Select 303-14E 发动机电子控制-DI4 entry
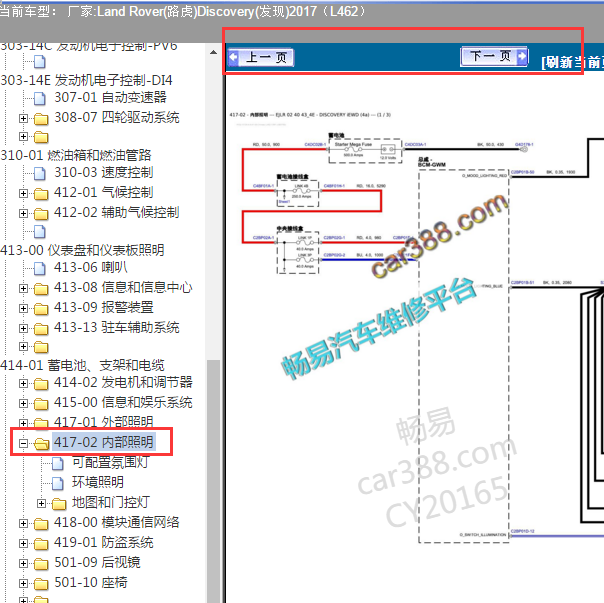The image size is (604, 603). pos(86,80)
